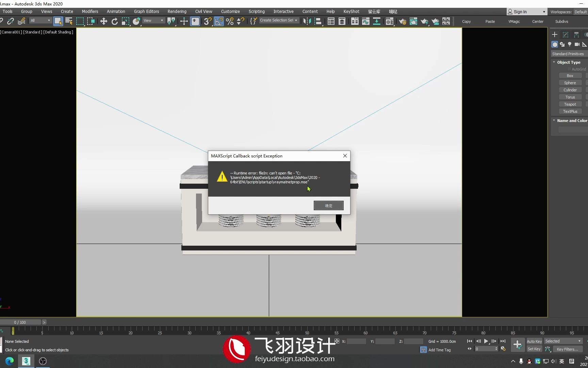Open the Layer Explorer icon
This screenshot has width=588, height=368.
342,21
